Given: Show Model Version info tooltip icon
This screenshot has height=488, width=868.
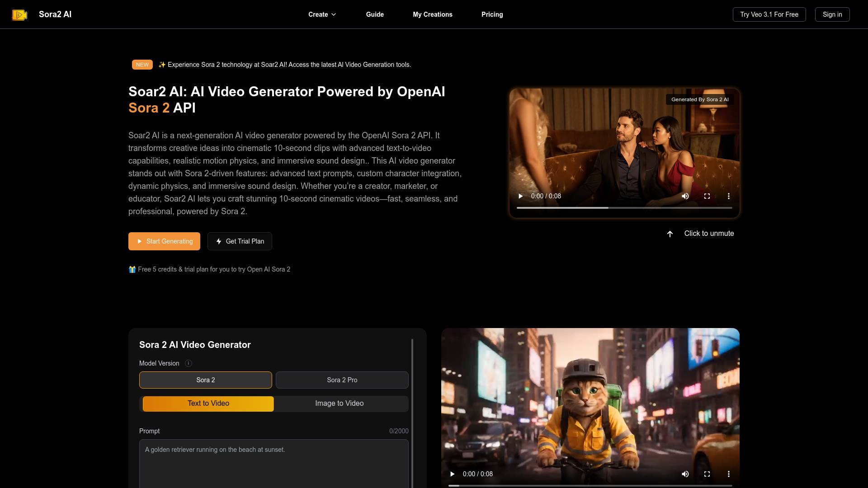Looking at the screenshot, I should coord(189,363).
